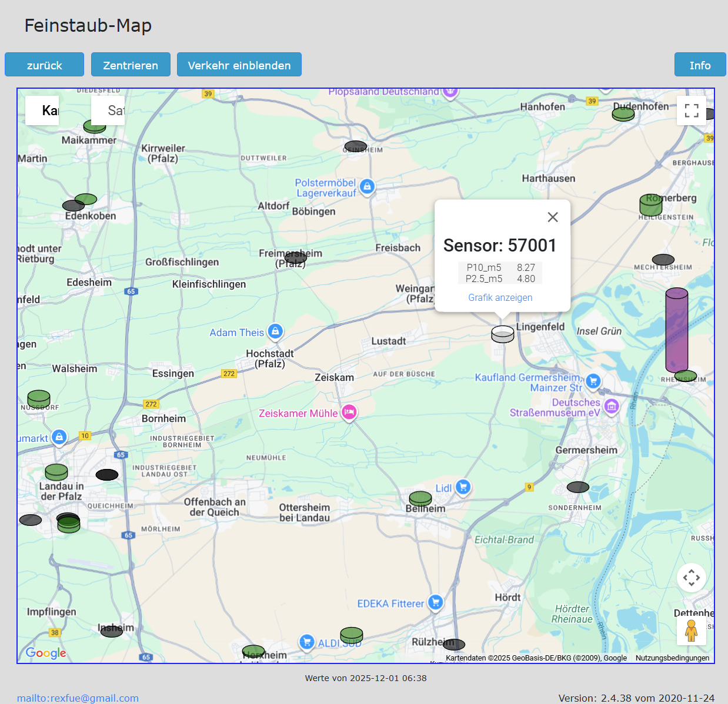The height and width of the screenshot is (704, 728).
Task: Select the green sensor at Römerberg
Action: point(650,205)
